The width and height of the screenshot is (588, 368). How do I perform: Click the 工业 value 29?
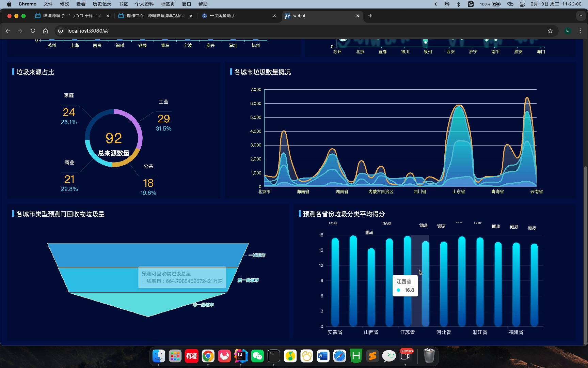pos(164,119)
